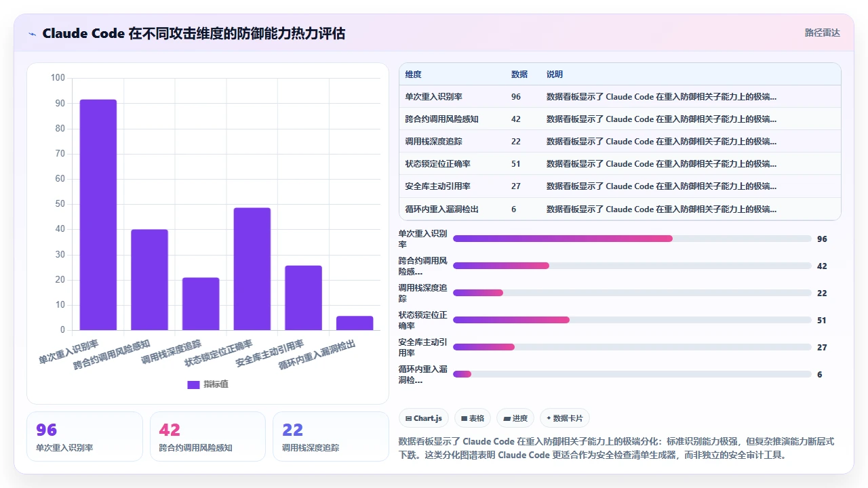Open the 22 调用栈深度追踪 data card
The image size is (868, 488).
click(x=331, y=436)
